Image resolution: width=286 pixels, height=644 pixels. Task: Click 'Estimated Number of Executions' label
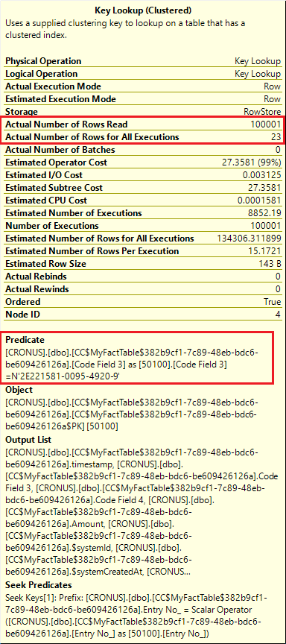click(74, 214)
